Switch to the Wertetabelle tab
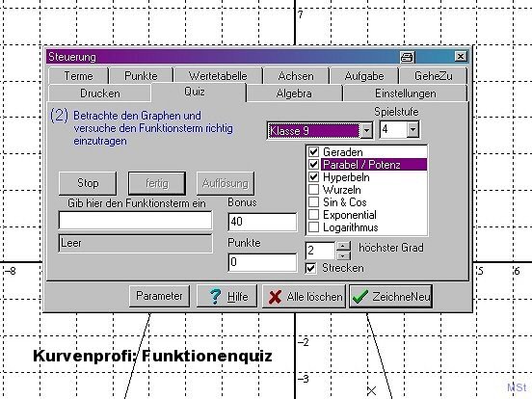The width and height of the screenshot is (532, 399). point(218,76)
